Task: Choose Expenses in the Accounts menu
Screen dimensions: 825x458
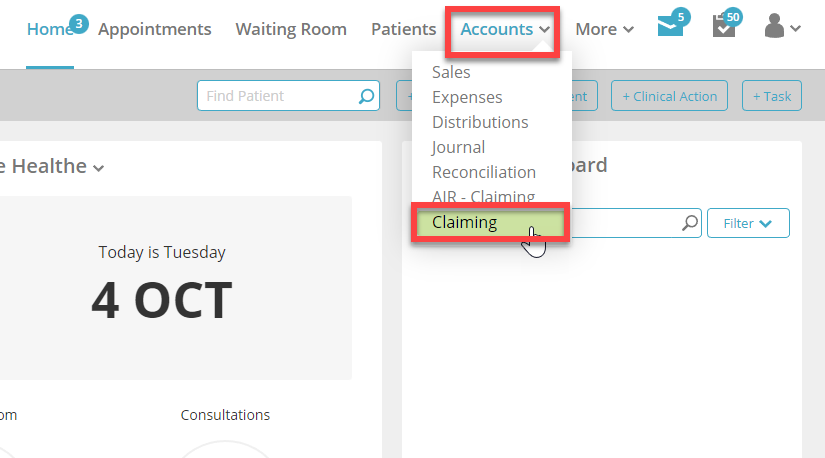Action: (x=467, y=97)
